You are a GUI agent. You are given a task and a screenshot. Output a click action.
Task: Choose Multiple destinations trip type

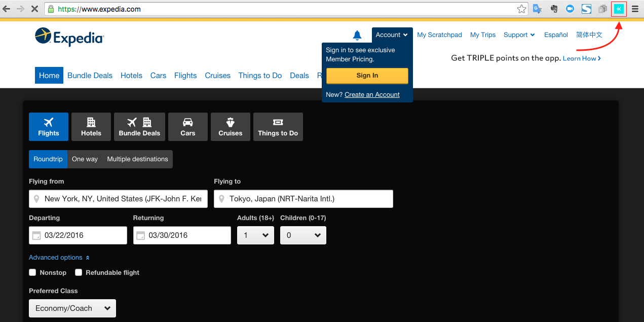137,159
